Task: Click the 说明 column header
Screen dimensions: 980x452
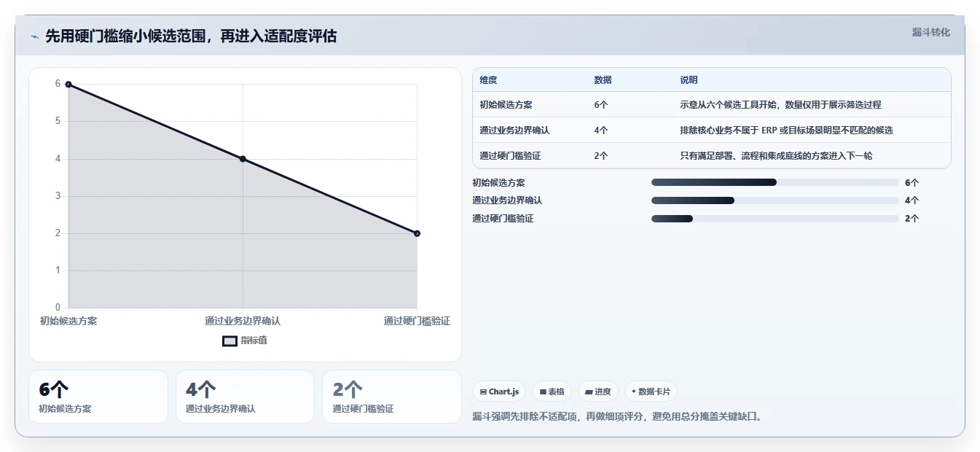Action: pyautogui.click(x=689, y=80)
